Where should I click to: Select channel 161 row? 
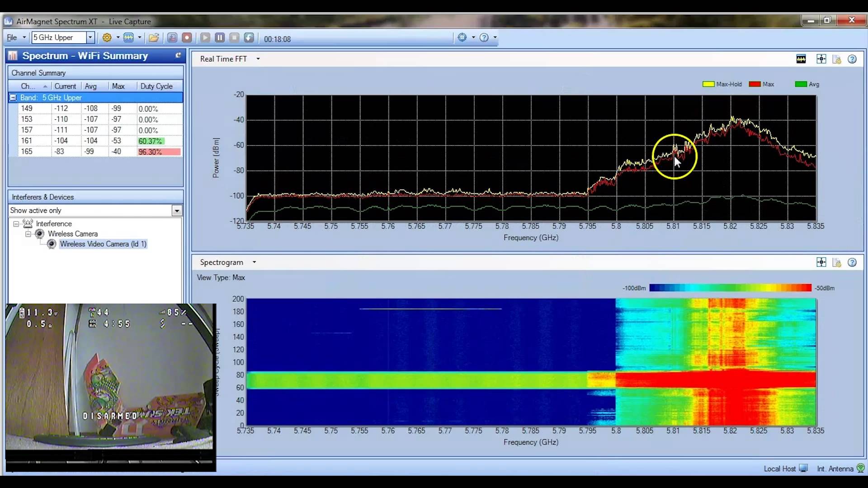(x=100, y=141)
